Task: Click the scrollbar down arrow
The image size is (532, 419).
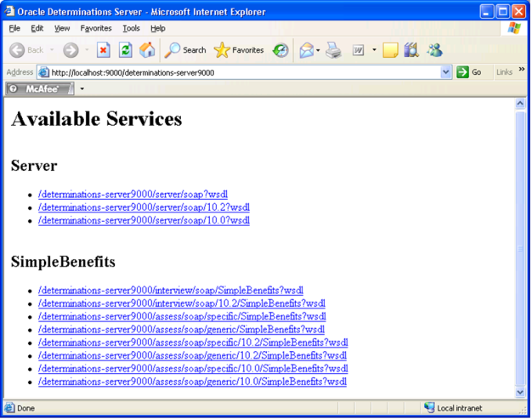Action: pos(520,392)
